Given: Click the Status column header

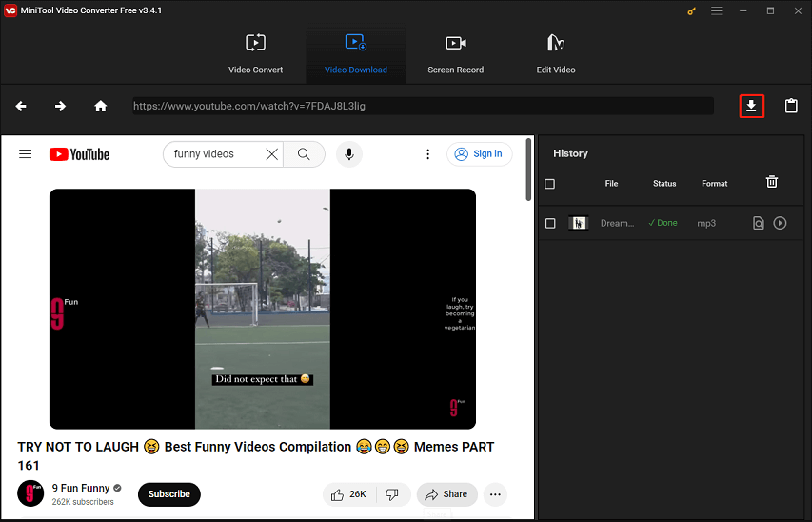Looking at the screenshot, I should pyautogui.click(x=664, y=184).
